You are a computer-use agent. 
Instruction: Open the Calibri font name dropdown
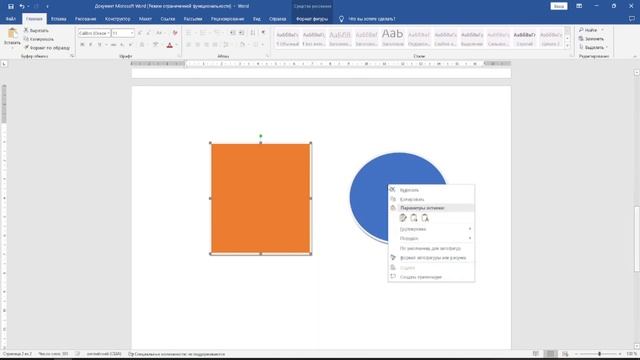click(108, 33)
